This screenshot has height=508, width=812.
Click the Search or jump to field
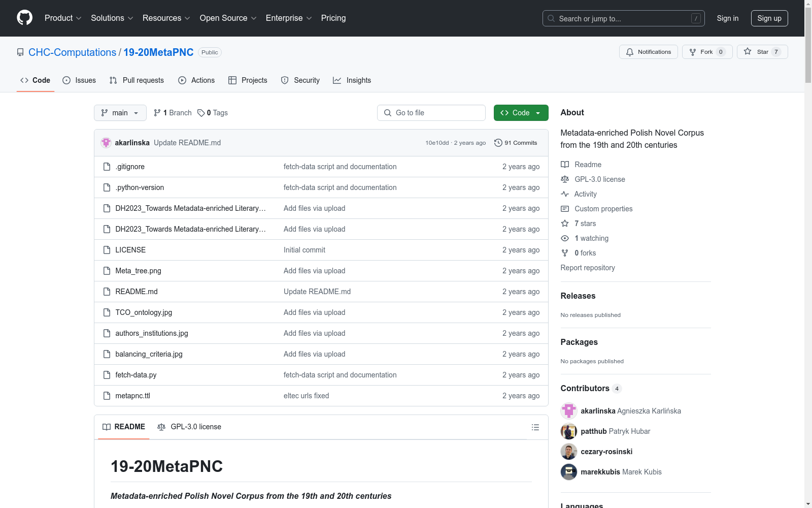pyautogui.click(x=624, y=18)
